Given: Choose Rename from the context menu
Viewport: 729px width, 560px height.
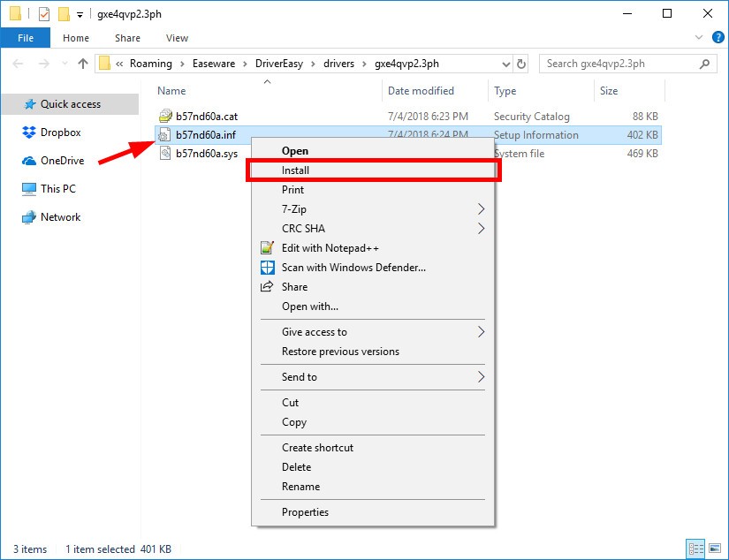Looking at the screenshot, I should coord(373,487).
